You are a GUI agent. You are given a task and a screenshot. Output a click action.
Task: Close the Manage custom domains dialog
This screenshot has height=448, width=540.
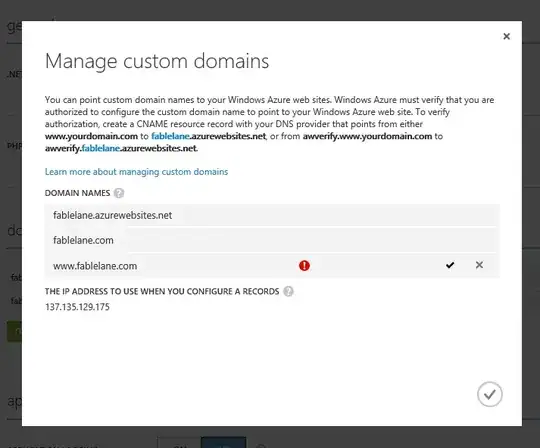tap(506, 37)
